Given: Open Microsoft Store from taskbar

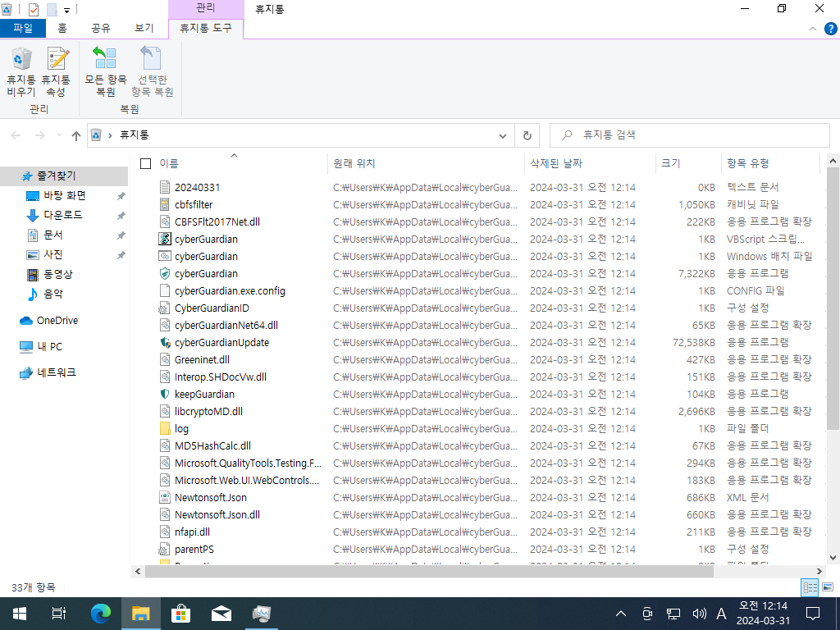Looking at the screenshot, I should pos(181,614).
